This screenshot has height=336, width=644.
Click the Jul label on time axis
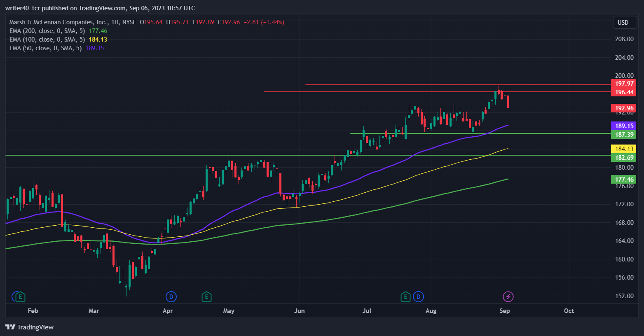pyautogui.click(x=367, y=311)
